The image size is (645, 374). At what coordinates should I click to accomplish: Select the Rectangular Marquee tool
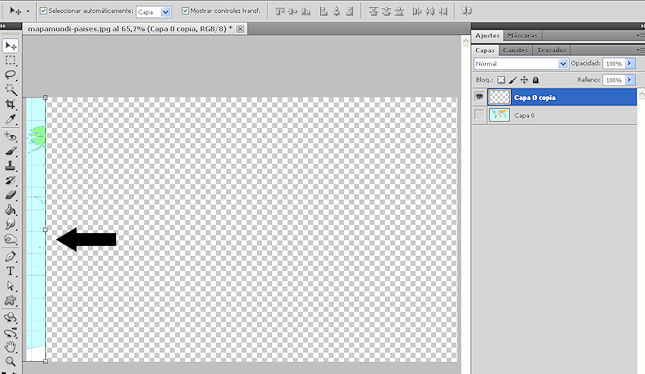(x=10, y=60)
